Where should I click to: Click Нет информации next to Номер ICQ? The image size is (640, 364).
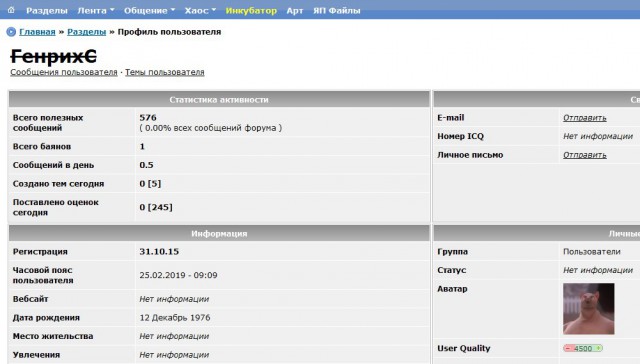tap(598, 136)
